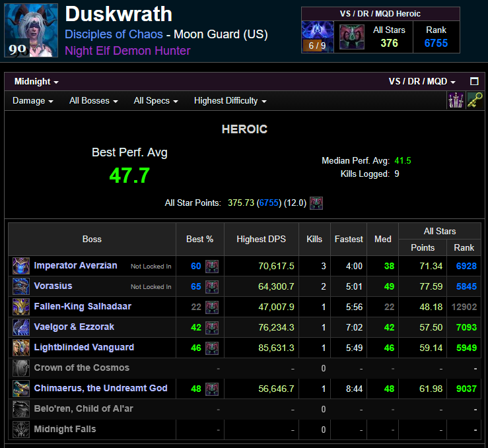Screen dimensions: 488x448
Task: Click the spec icon in the Vorasius row
Action: click(212, 287)
